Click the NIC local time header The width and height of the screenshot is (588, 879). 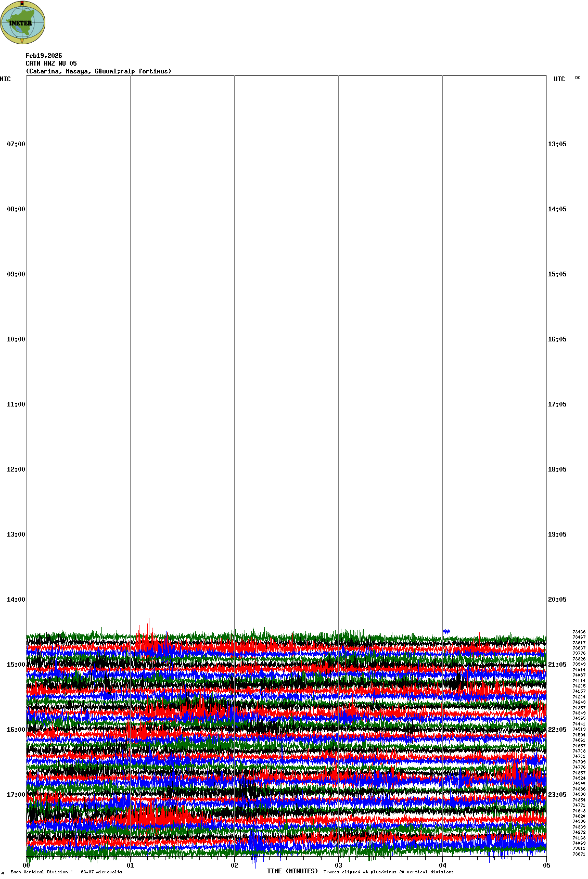point(5,79)
